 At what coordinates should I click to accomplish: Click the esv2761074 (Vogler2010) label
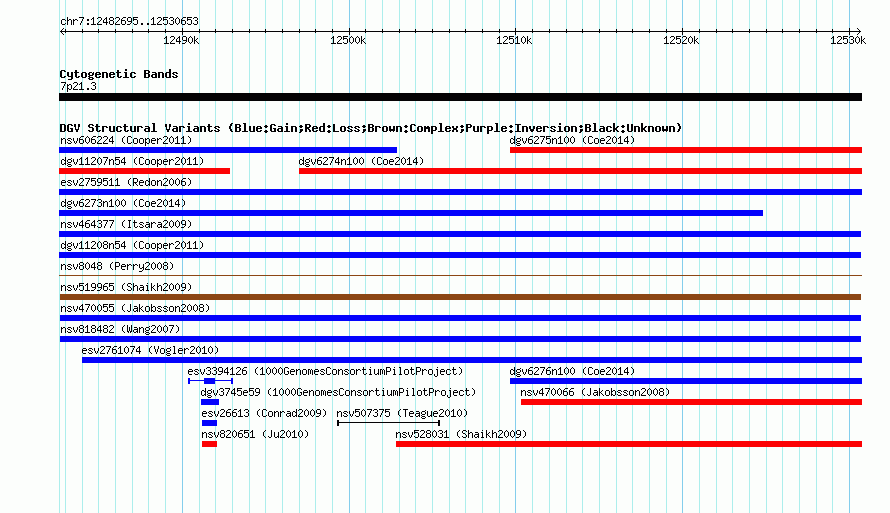(x=150, y=350)
